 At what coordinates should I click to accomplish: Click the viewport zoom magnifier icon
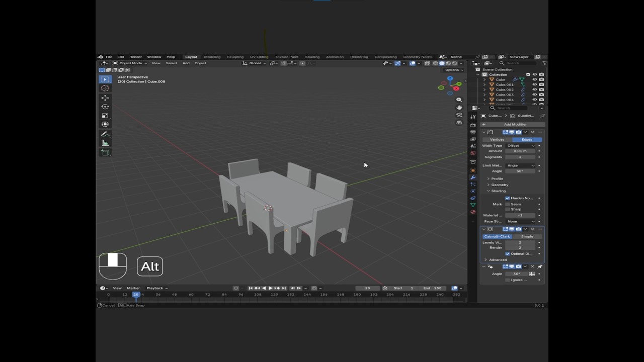pos(459,100)
